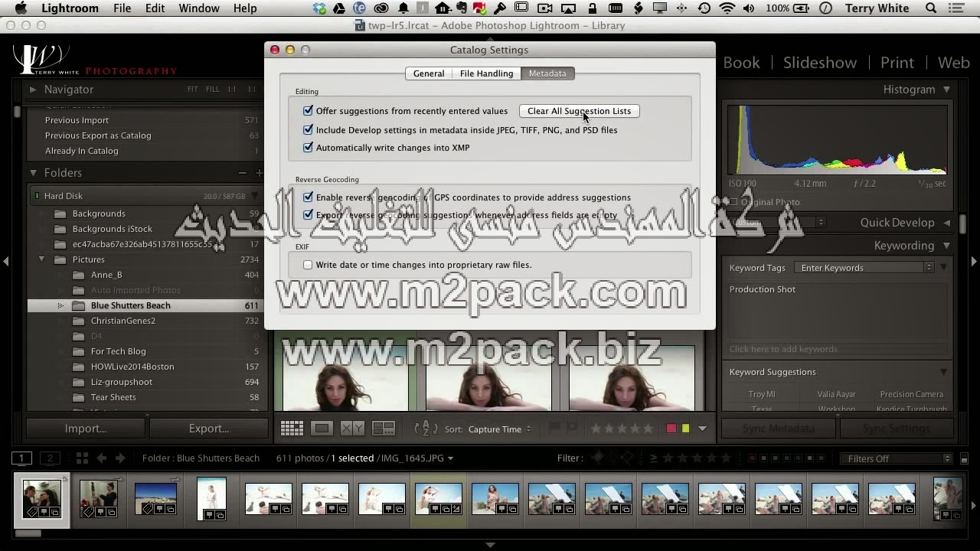Go forward with filmstrip right arrow

click(x=120, y=458)
